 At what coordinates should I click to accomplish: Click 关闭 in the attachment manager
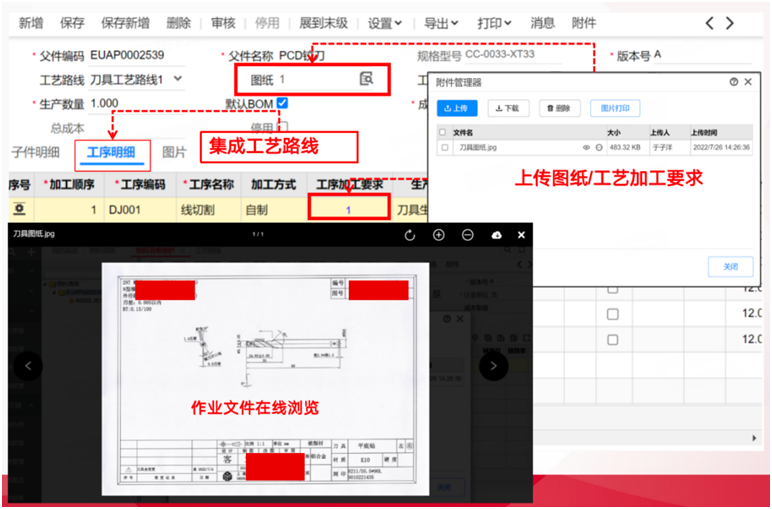(730, 267)
